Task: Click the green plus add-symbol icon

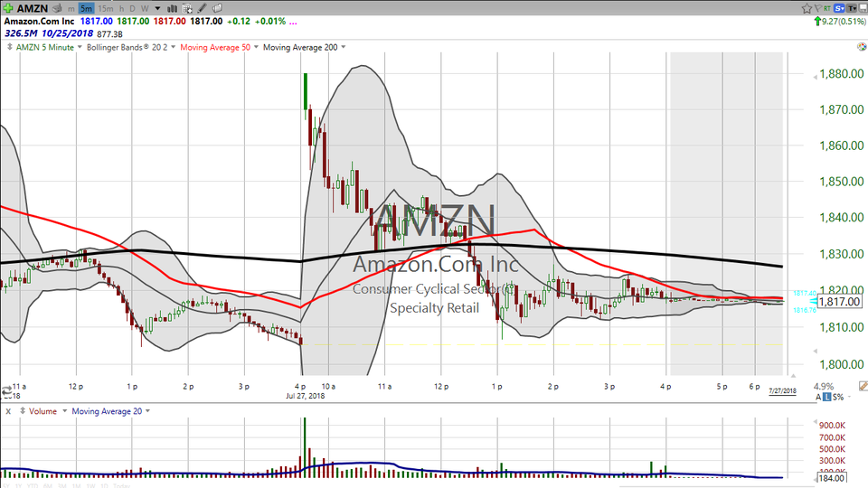Action: 7,8
